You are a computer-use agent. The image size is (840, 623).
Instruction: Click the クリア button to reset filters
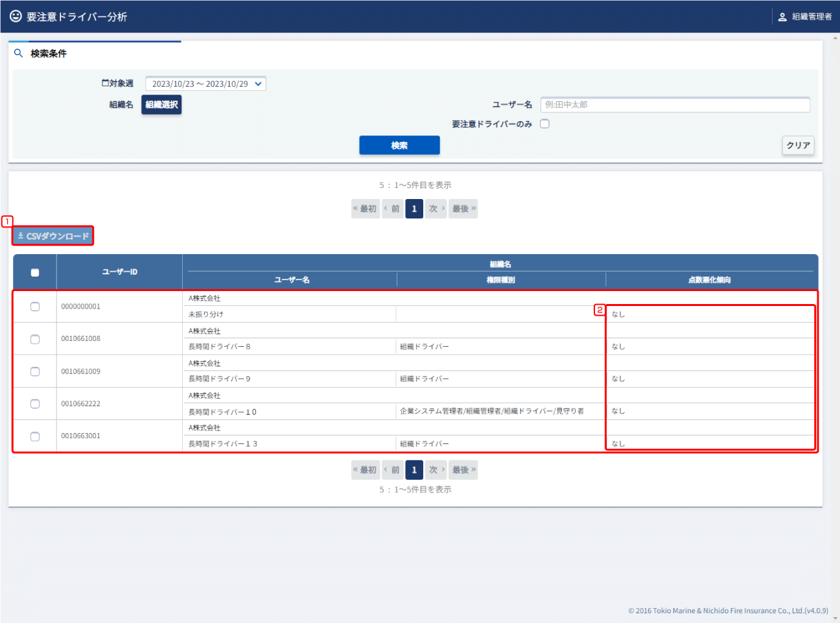(x=798, y=145)
